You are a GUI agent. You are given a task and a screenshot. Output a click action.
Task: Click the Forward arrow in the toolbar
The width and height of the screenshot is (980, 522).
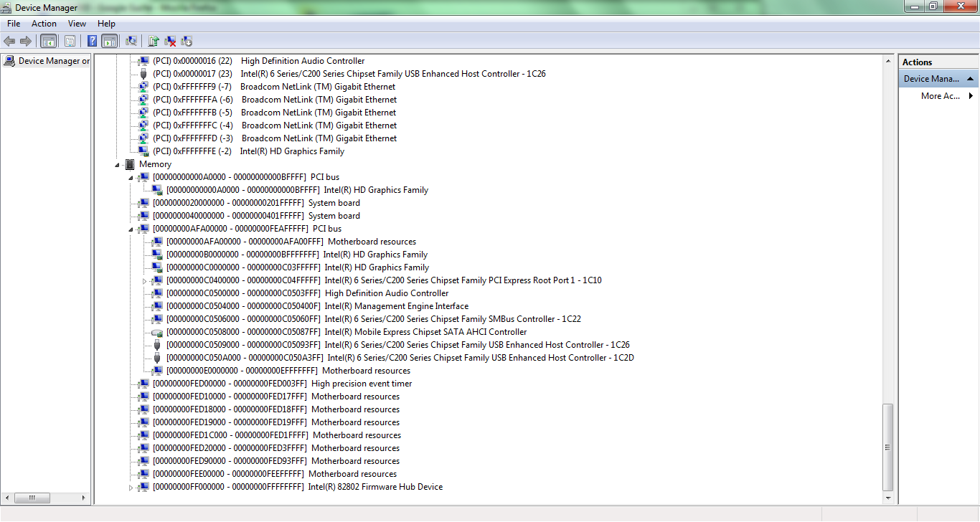click(x=26, y=41)
